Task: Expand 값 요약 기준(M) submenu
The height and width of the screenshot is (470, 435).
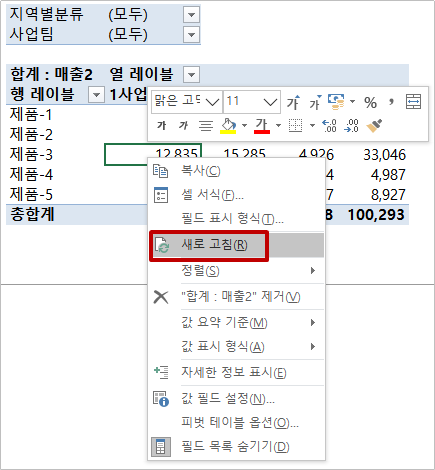Action: pos(236,322)
